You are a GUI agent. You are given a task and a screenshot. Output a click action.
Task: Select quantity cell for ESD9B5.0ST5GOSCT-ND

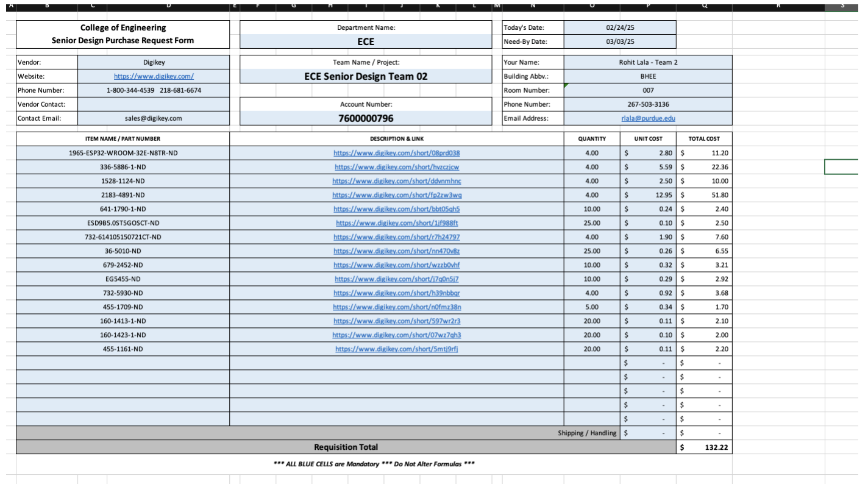click(592, 223)
